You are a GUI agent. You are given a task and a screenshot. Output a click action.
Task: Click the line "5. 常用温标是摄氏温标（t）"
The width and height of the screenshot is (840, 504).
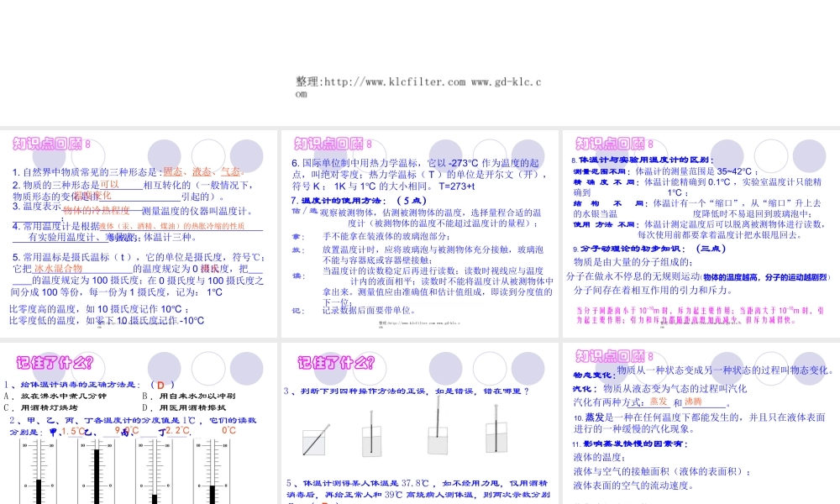click(139, 257)
